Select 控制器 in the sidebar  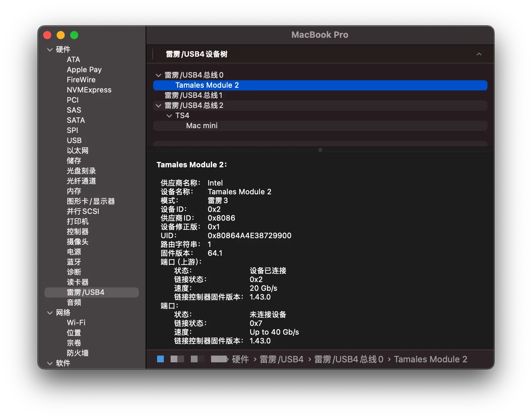pyautogui.click(x=78, y=232)
